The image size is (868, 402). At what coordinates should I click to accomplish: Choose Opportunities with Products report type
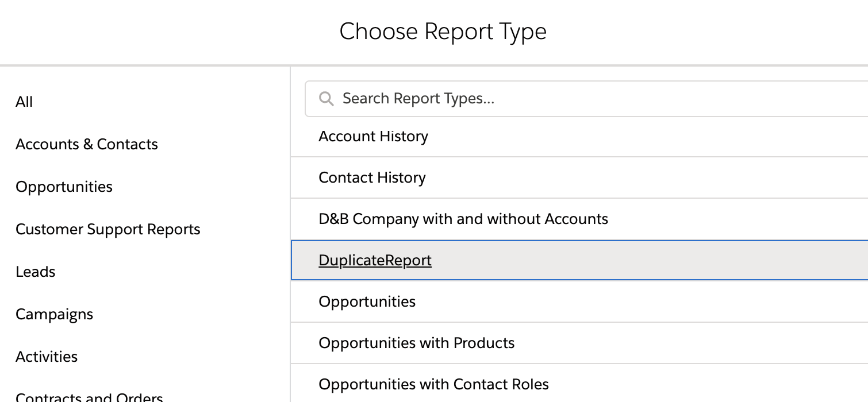[x=417, y=343]
